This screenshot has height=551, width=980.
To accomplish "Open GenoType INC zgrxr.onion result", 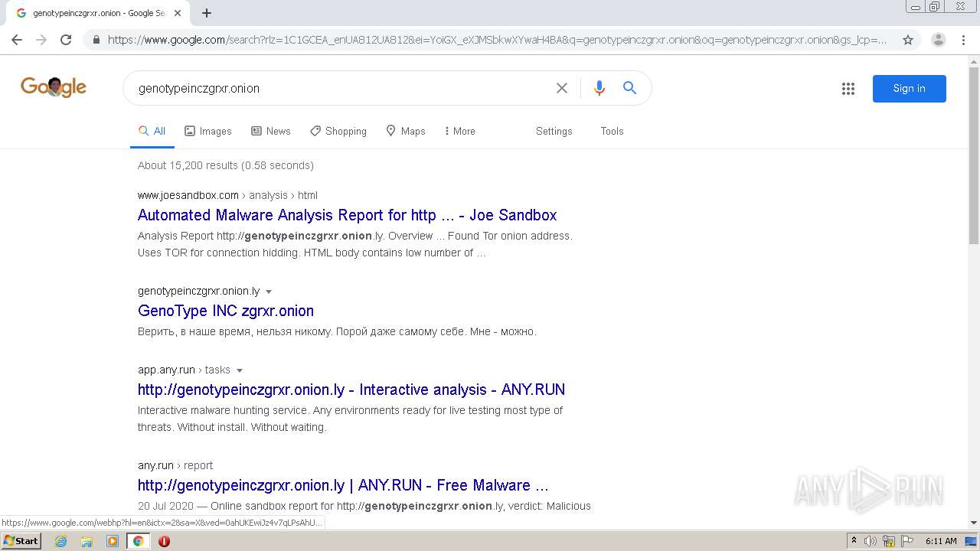I will [226, 311].
